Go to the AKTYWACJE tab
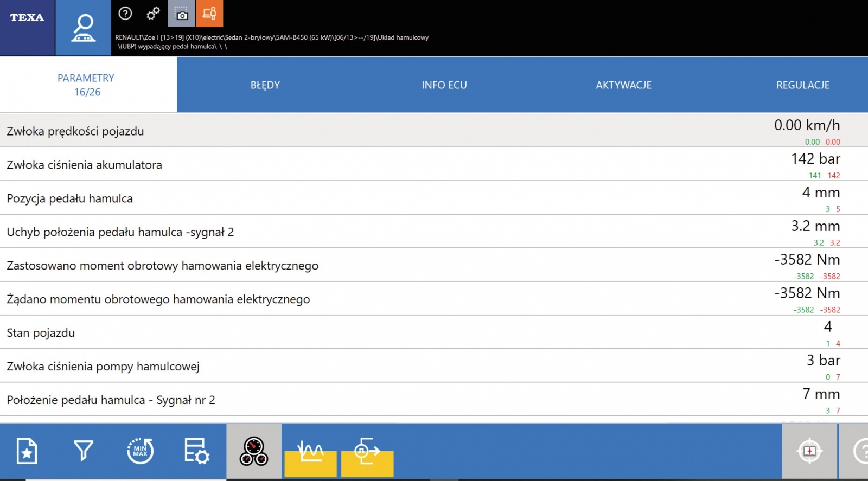 tap(623, 85)
